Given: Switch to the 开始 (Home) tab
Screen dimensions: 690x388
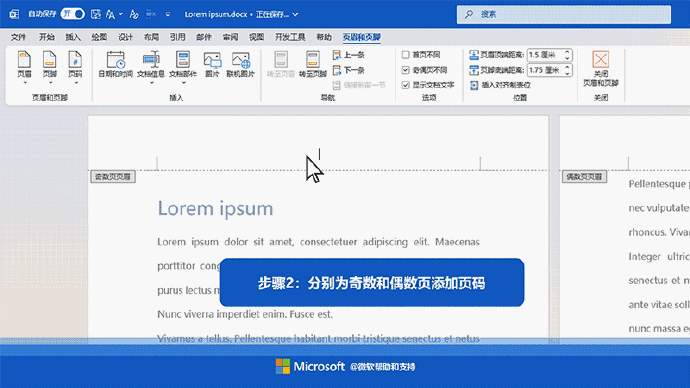Looking at the screenshot, I should pyautogui.click(x=47, y=37).
